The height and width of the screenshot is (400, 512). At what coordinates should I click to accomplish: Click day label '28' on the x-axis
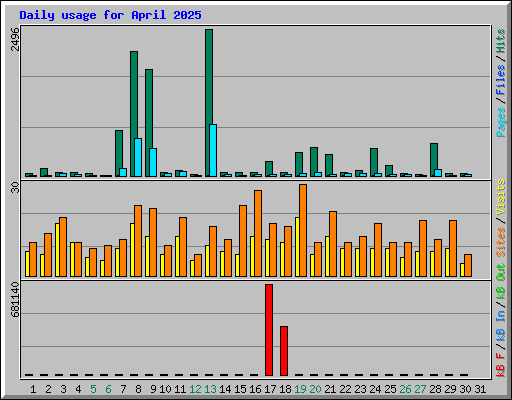[435, 389]
